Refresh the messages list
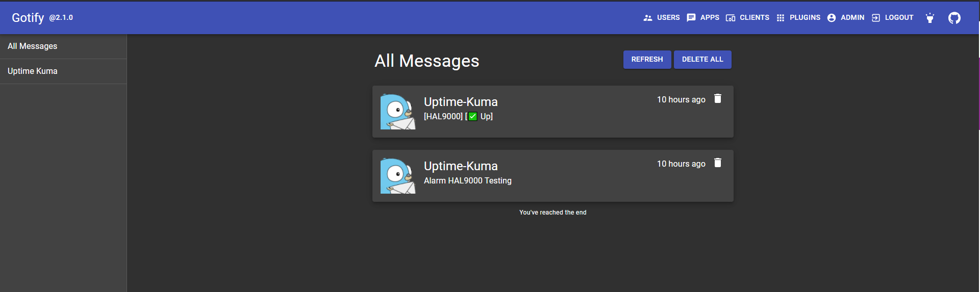This screenshot has height=292, width=980. pyautogui.click(x=647, y=60)
